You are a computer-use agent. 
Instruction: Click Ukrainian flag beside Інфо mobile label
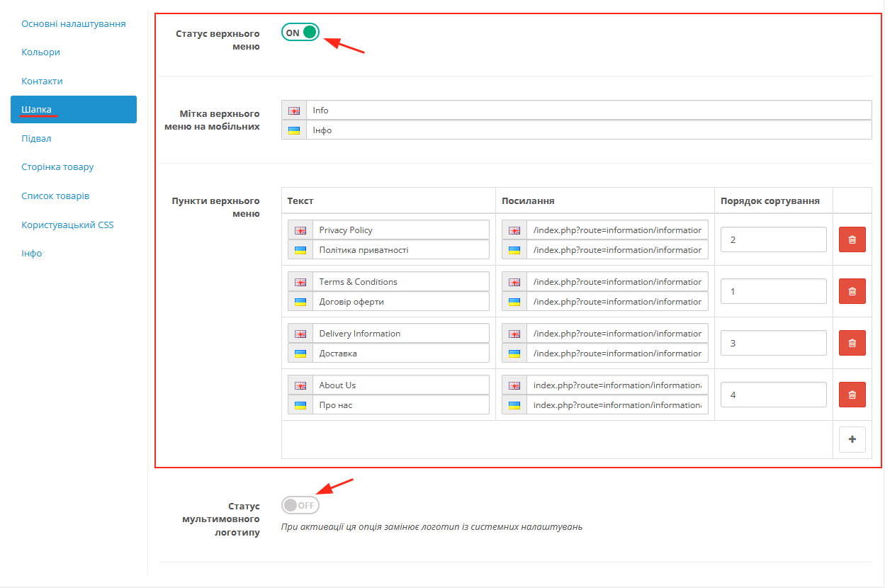click(294, 130)
